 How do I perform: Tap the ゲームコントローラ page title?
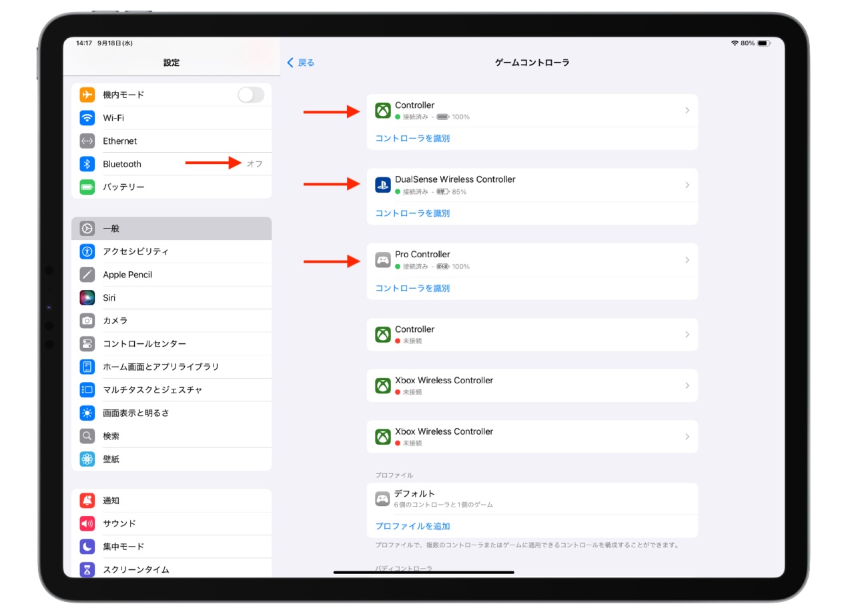point(532,63)
